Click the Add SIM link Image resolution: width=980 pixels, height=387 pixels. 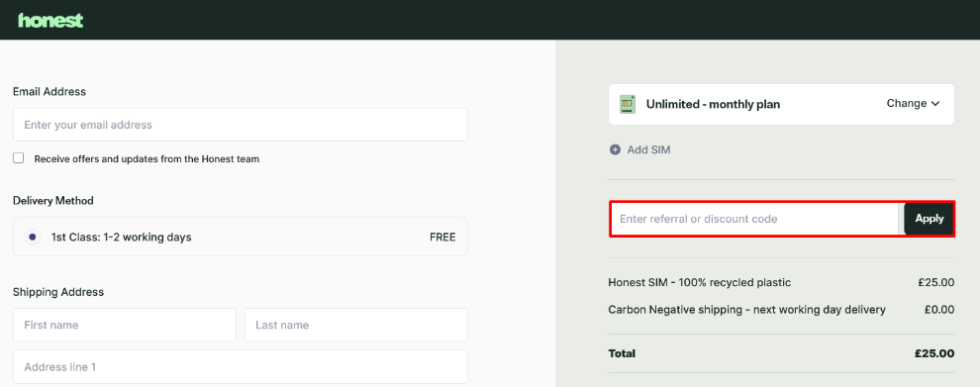[648, 150]
